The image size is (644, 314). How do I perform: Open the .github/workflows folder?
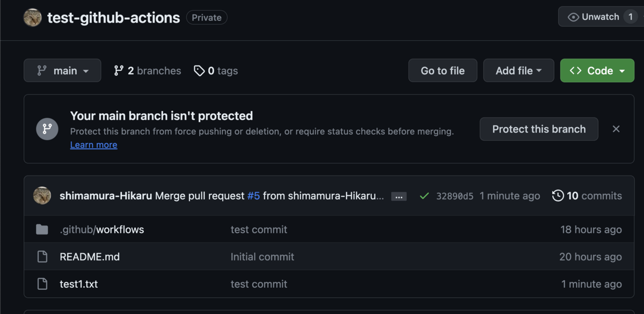point(102,230)
